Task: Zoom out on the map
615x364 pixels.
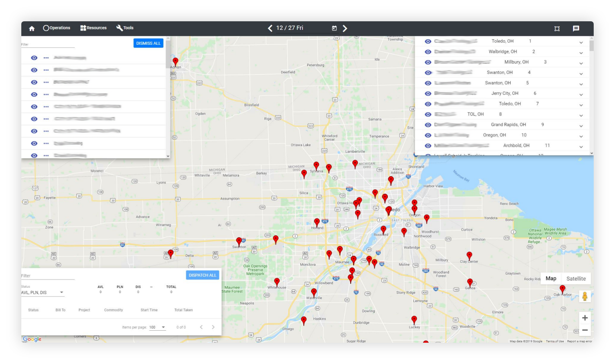Action: point(585,330)
